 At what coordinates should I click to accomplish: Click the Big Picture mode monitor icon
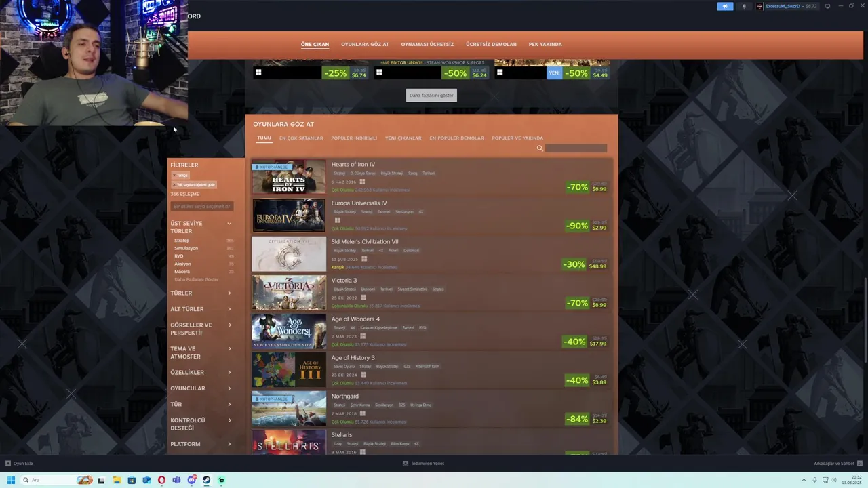(x=827, y=6)
